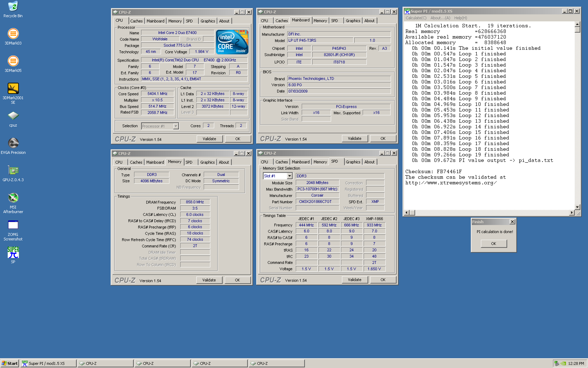
Task: Click the DRAM Frequency 858.0 MHz value
Action: tap(195, 202)
